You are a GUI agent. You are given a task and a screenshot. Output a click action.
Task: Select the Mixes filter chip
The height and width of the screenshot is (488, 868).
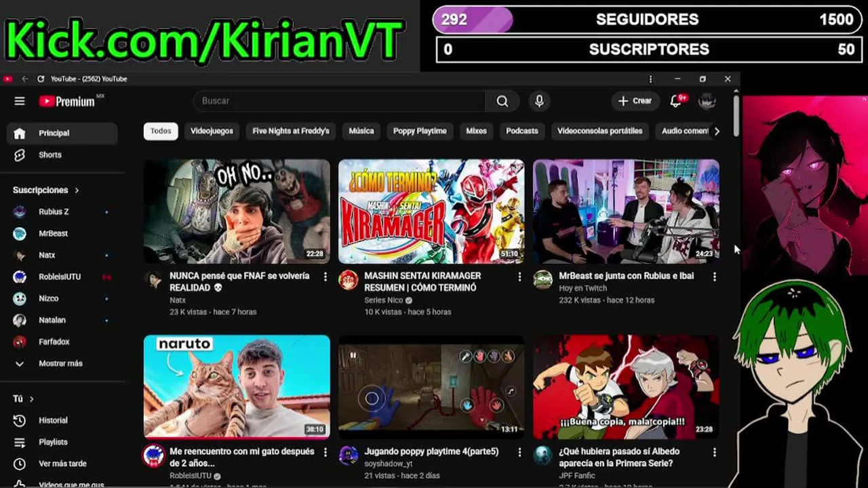click(x=476, y=131)
